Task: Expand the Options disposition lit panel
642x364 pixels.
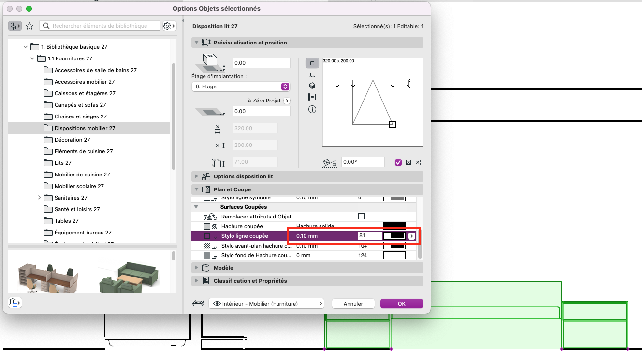Action: pos(196,176)
